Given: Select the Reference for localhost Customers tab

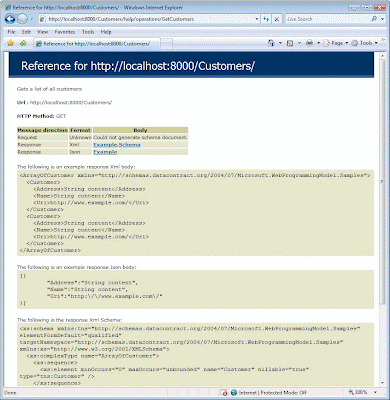Looking at the screenshot, I should pos(96,44).
